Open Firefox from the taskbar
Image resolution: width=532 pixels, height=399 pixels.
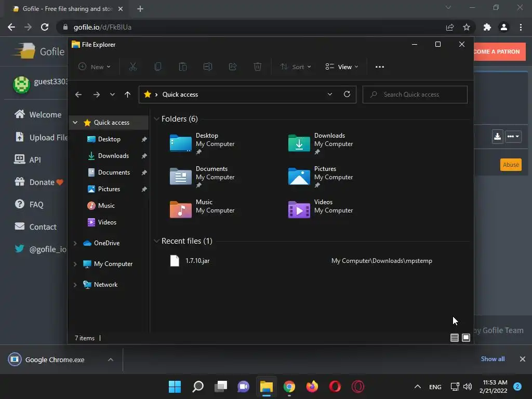click(312, 387)
